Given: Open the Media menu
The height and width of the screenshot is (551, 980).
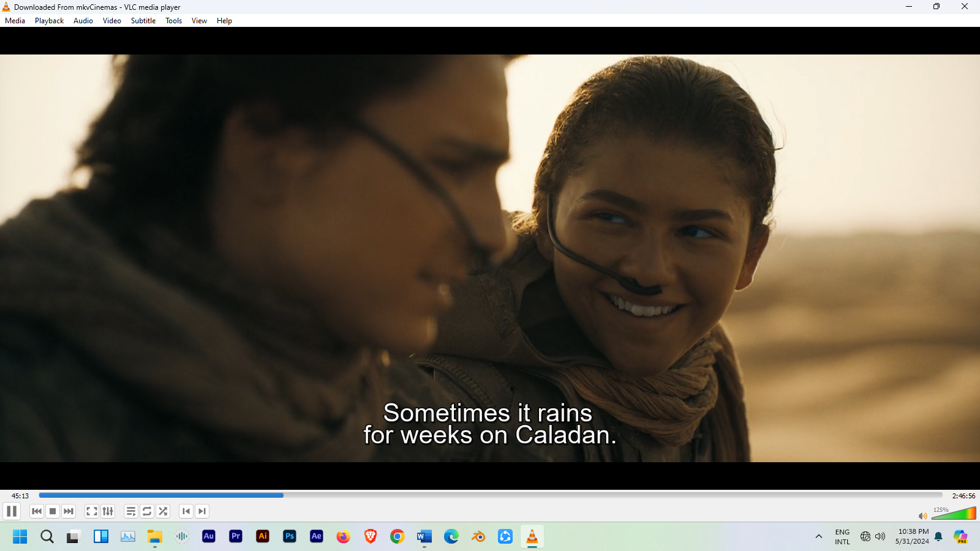Looking at the screenshot, I should pyautogui.click(x=15, y=21).
